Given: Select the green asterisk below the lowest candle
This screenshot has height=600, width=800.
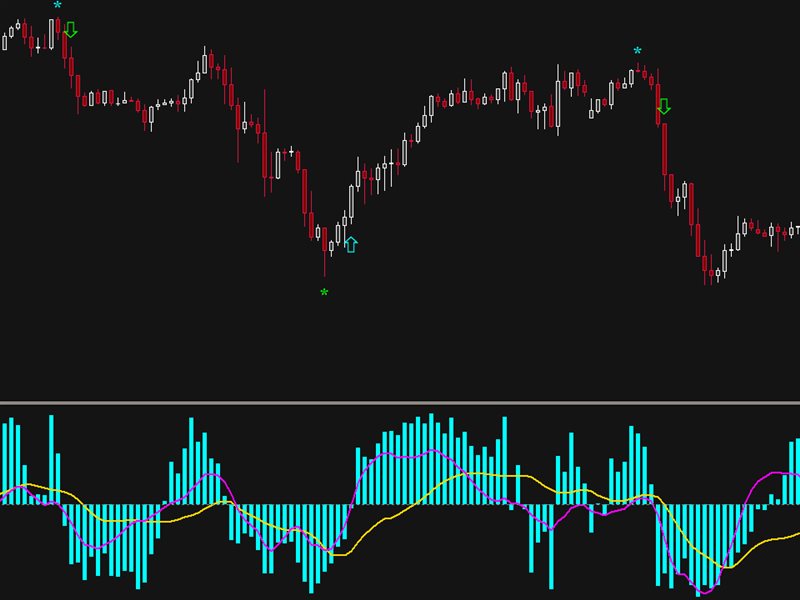Looking at the screenshot, I should click(324, 293).
